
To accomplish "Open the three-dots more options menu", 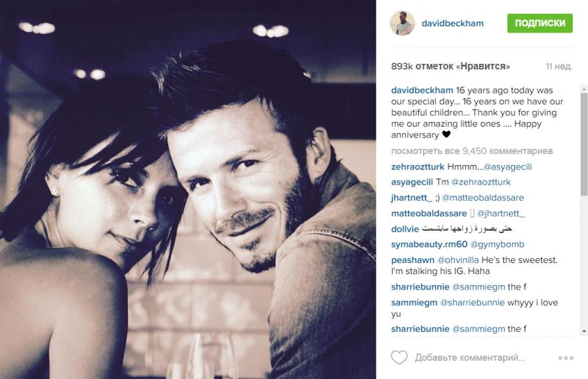I will pos(566,358).
